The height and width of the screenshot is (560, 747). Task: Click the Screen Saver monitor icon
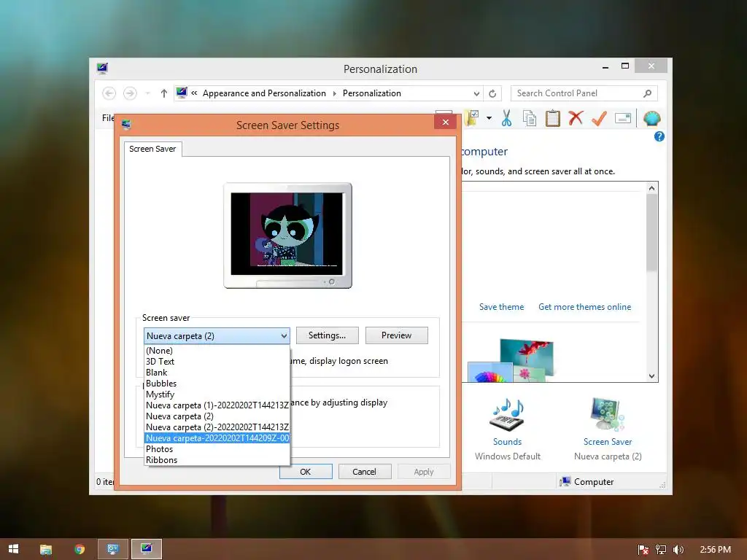coord(607,414)
